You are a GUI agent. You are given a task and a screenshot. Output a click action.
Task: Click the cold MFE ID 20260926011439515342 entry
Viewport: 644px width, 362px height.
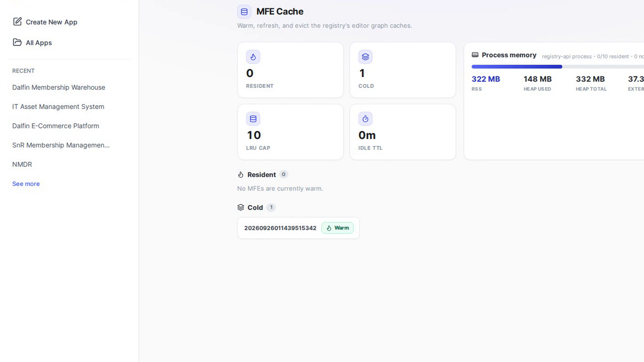tap(280, 228)
